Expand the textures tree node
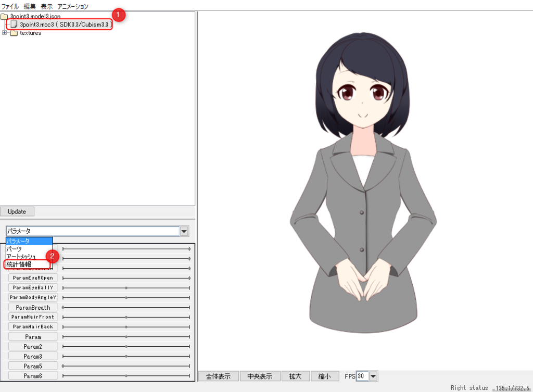533x392 pixels. pos(4,33)
